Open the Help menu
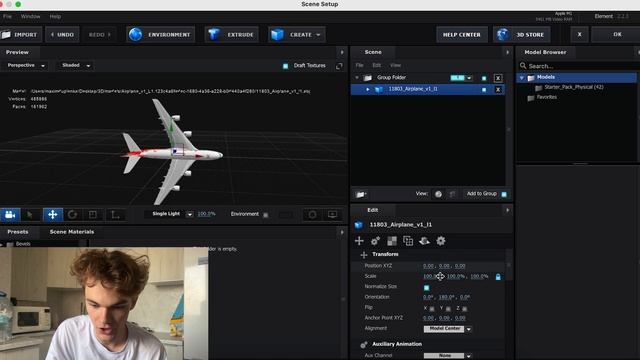The image size is (640, 360). click(55, 16)
